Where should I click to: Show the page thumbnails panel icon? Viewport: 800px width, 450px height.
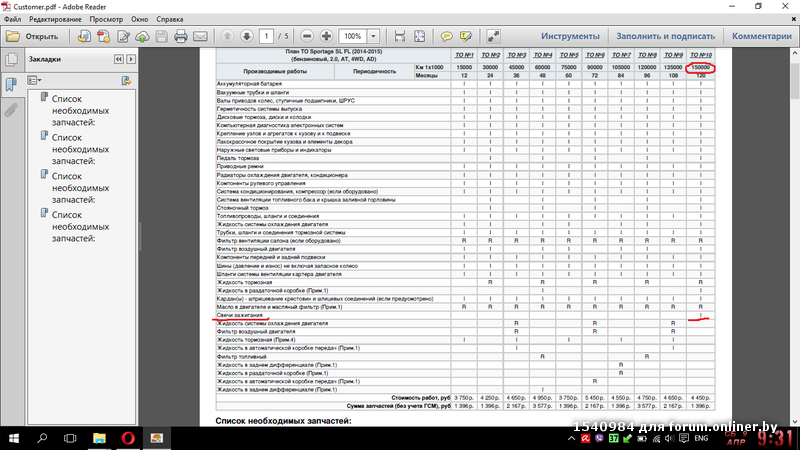[x=11, y=60]
